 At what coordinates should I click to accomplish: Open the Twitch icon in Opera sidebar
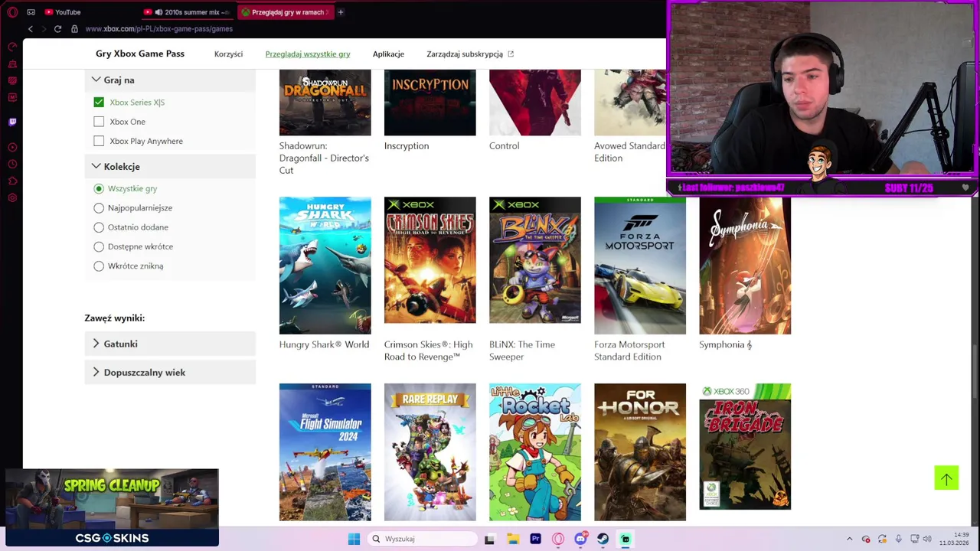click(12, 122)
